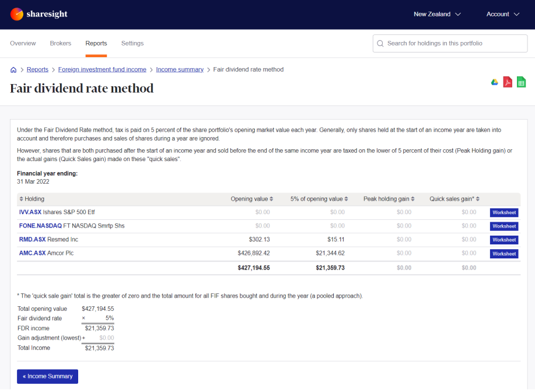Open the Account dropdown menu
This screenshot has height=392, width=535.
click(502, 14)
